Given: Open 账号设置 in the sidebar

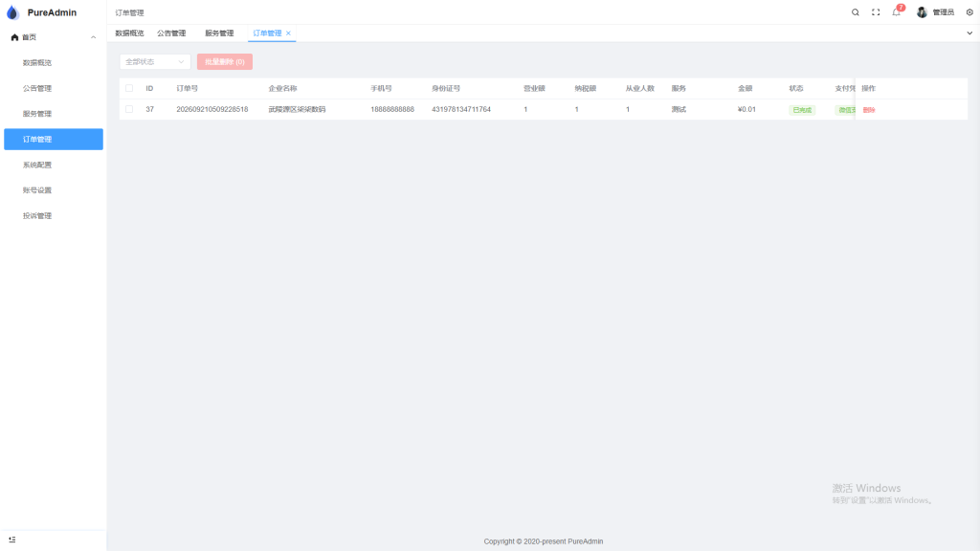Looking at the screenshot, I should (37, 190).
